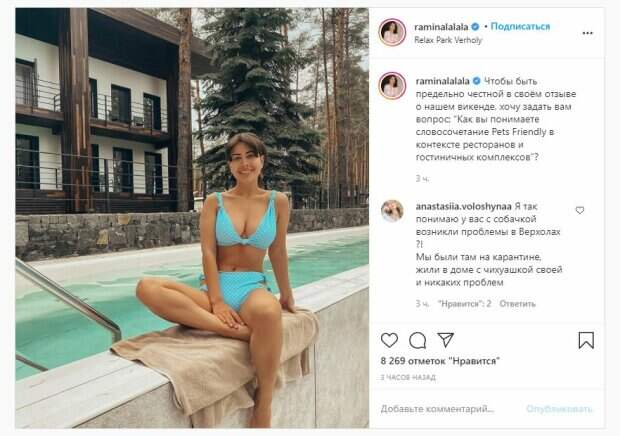This screenshot has width=620, height=436.
Task: Click verified badge next to header username
Action: click(x=475, y=27)
